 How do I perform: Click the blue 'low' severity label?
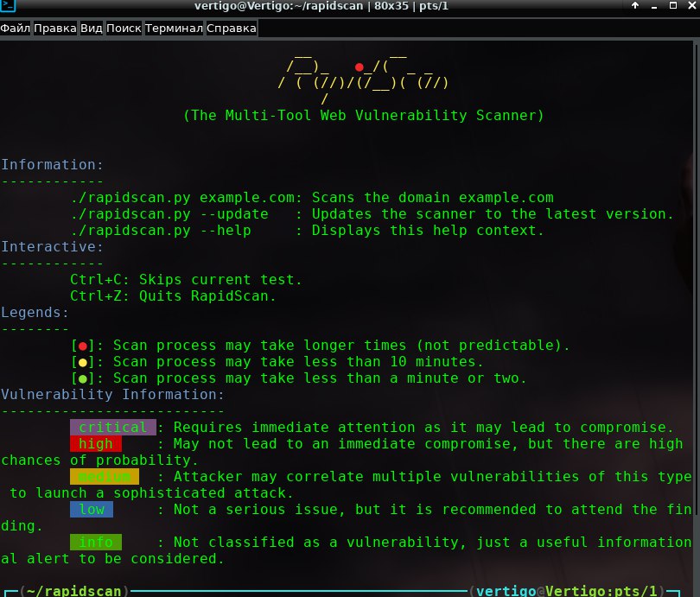pyautogui.click(x=92, y=509)
